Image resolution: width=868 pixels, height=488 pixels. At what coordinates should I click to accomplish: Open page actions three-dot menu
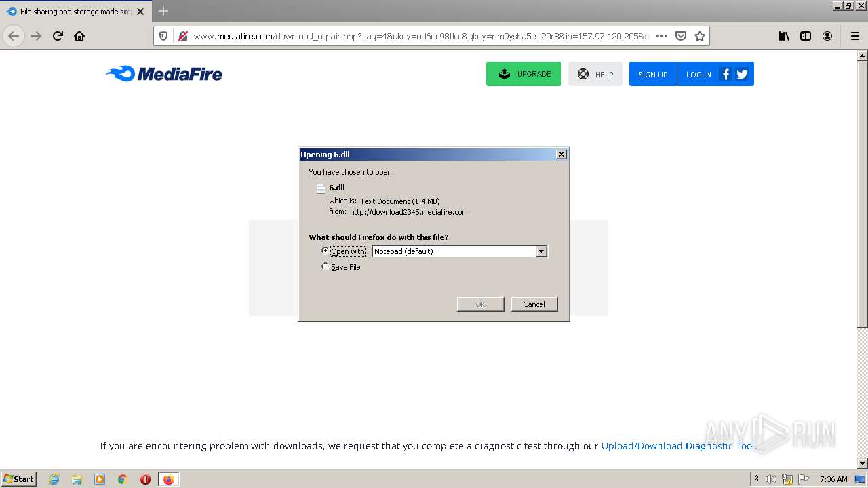pos(662,36)
